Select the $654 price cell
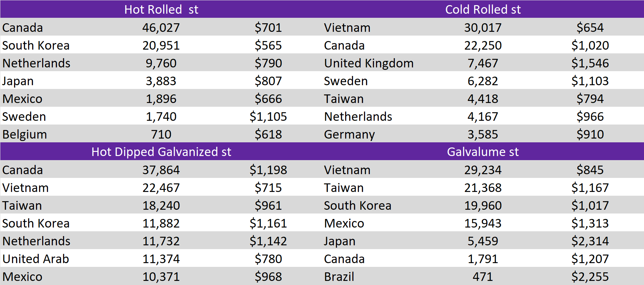 point(590,27)
